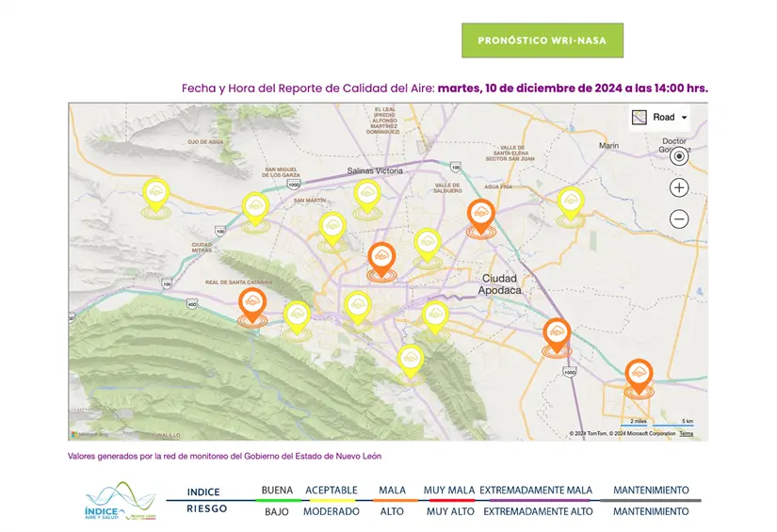Zoom in with the plus button
Screen dimensions: 777x532
point(679,187)
